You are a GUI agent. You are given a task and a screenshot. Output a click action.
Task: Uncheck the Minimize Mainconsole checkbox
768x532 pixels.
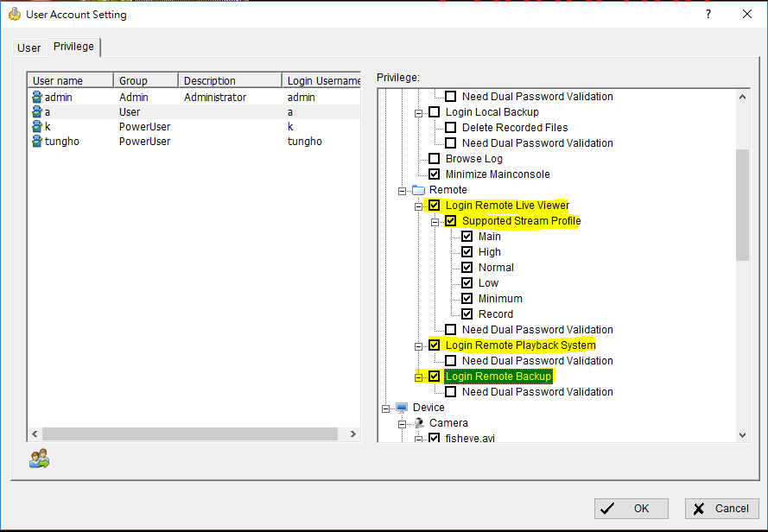435,174
